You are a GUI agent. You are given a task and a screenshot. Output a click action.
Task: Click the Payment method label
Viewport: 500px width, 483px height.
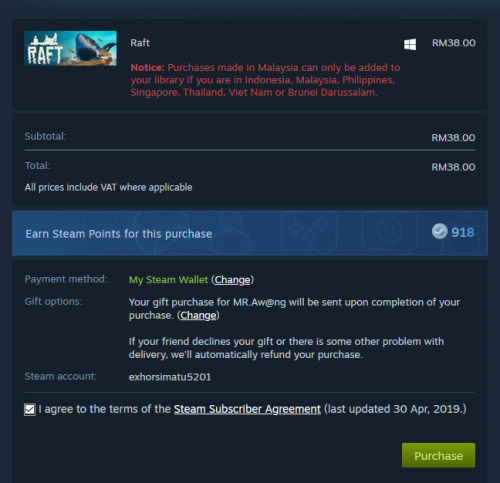point(66,279)
